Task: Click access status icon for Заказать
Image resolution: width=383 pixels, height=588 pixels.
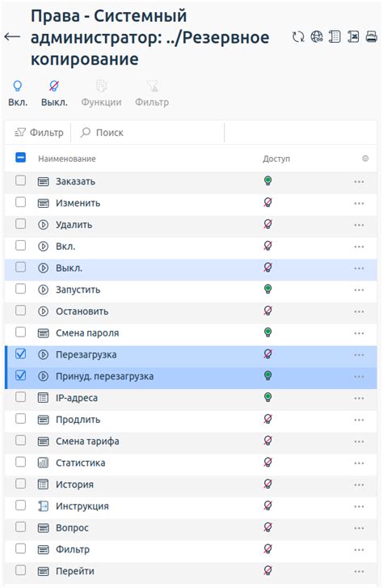Action: point(267,181)
